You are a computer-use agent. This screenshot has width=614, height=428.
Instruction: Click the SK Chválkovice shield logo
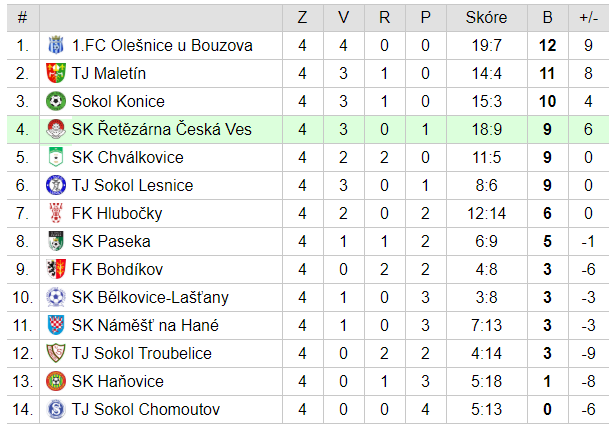56,157
